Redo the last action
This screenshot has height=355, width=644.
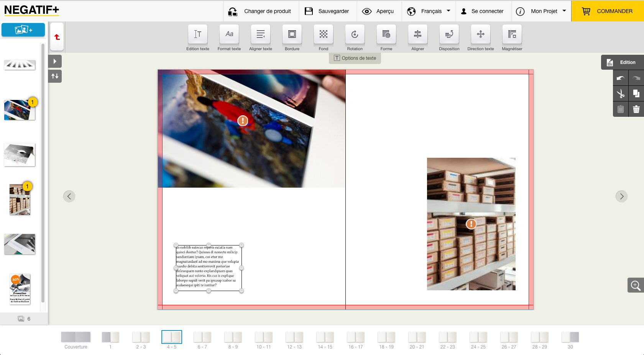636,78
